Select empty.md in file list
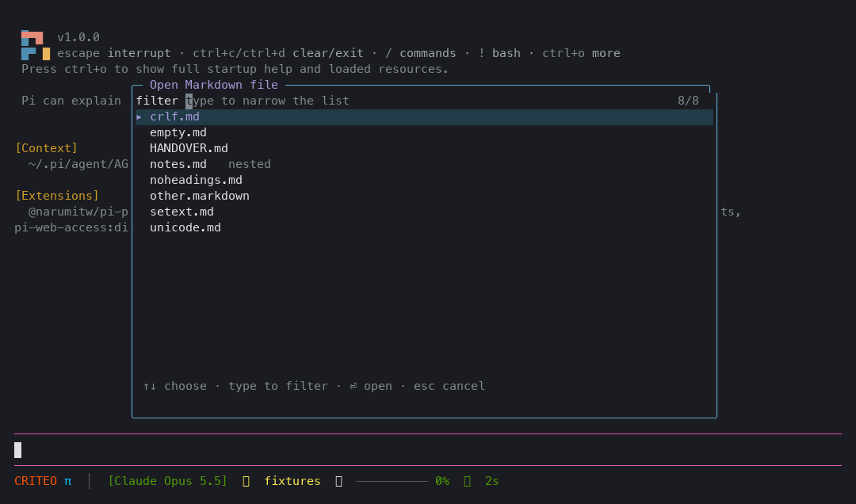The width and height of the screenshot is (856, 504). pyautogui.click(x=424, y=132)
